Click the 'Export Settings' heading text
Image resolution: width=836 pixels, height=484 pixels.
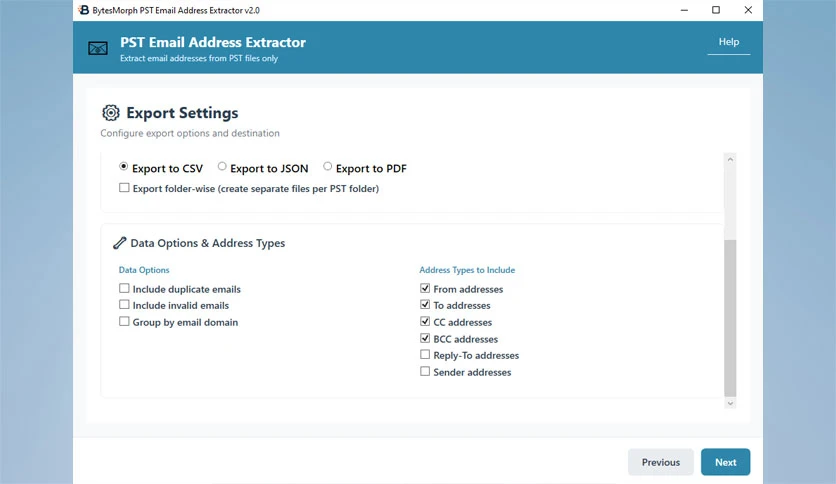click(182, 113)
